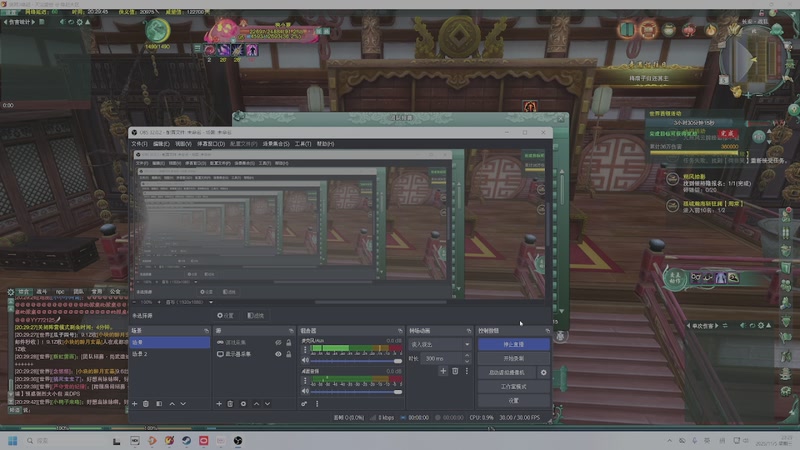
Task: Open audio mixer footer three-dot menu
Action: (x=317, y=404)
